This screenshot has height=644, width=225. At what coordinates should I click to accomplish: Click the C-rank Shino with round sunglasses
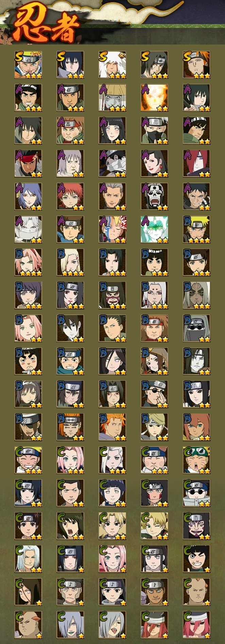197,493
